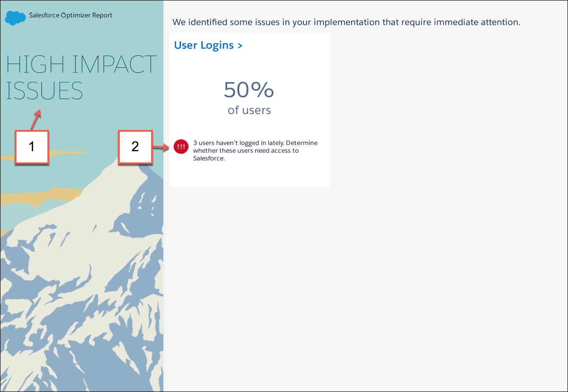Click the 'of users' label
Viewport: 568px width, 392px height.
click(x=249, y=110)
